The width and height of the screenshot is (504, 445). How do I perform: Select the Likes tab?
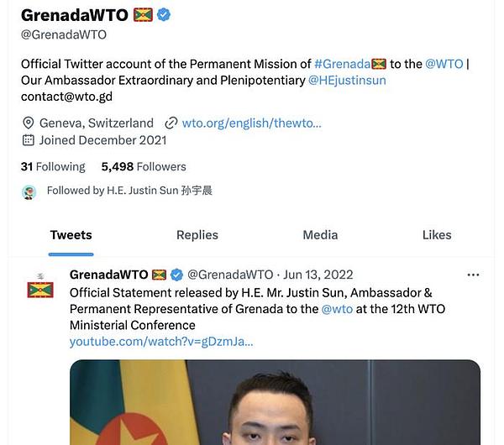(x=437, y=235)
